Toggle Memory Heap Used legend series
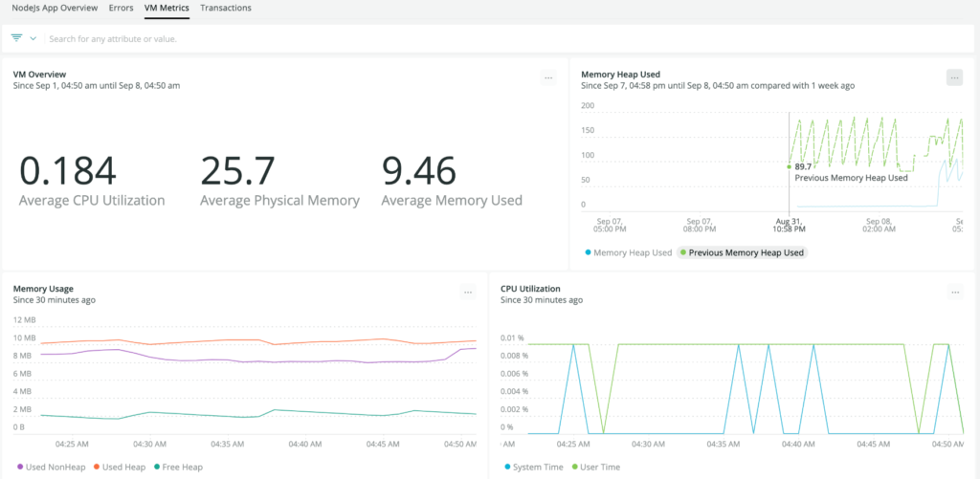Image resolution: width=980 pixels, height=479 pixels. [628, 253]
